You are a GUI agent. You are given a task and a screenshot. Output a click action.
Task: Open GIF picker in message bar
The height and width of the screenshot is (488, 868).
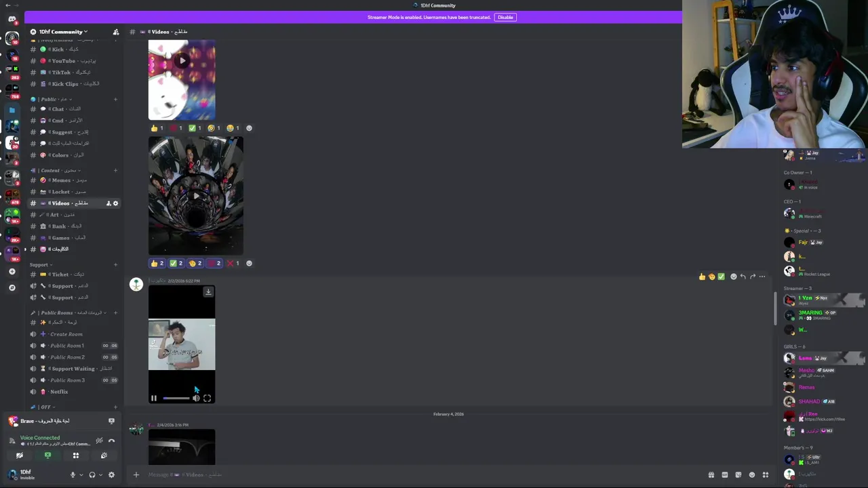pos(724,475)
